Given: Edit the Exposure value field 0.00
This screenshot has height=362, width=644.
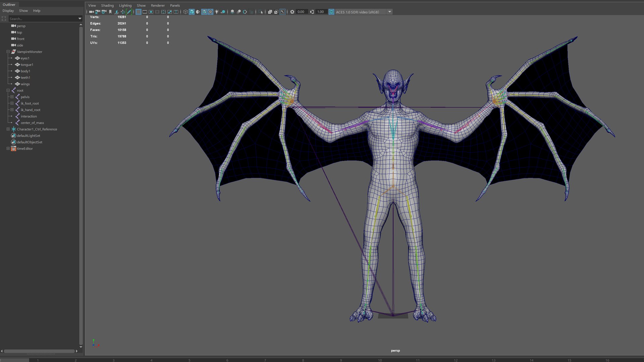Looking at the screenshot, I should pos(302,12).
